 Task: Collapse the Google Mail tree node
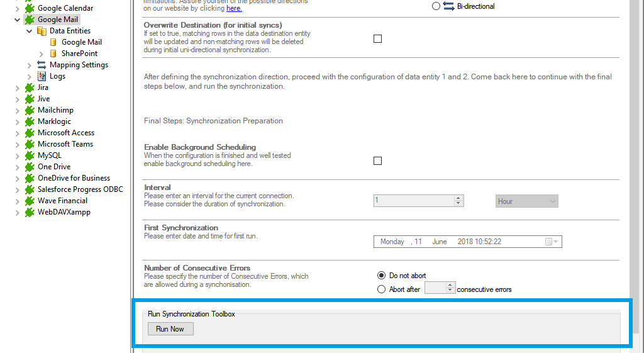[x=17, y=20]
